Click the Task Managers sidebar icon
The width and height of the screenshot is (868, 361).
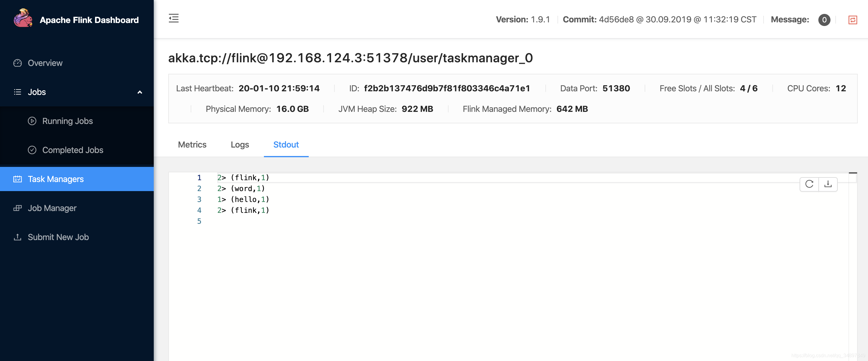pos(18,179)
